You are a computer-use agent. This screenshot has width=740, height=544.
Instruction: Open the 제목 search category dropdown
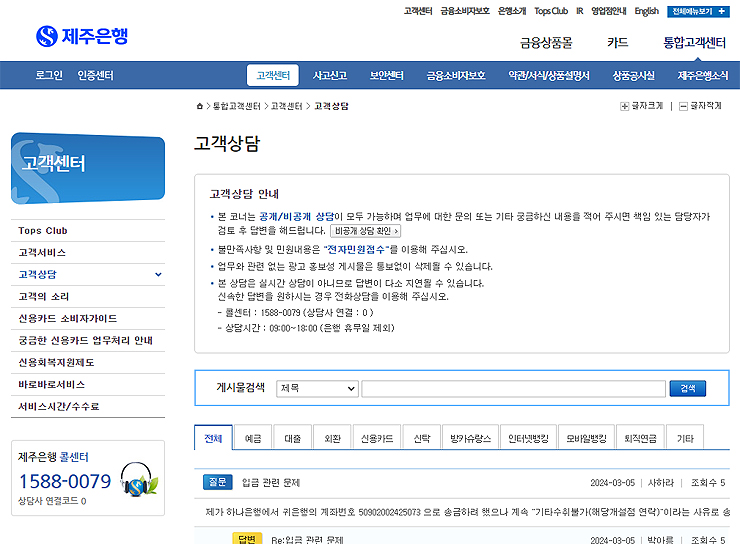[317, 388]
